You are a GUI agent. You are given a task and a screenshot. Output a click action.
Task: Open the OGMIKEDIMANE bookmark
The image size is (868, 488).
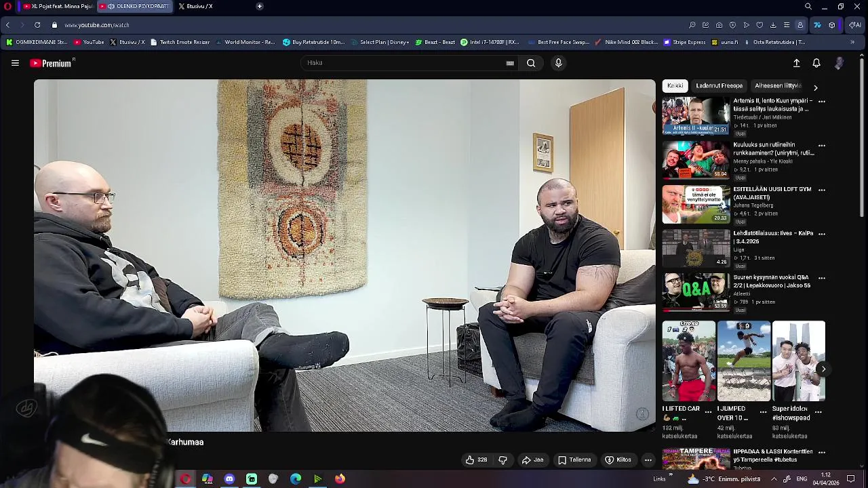coord(37,42)
